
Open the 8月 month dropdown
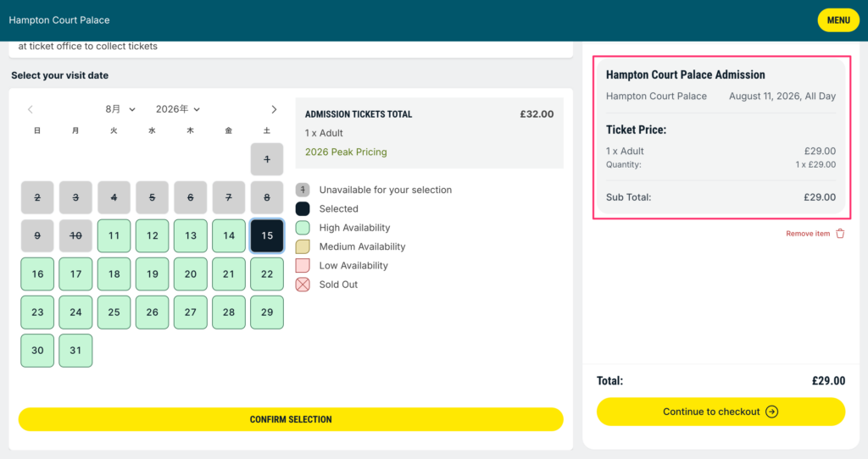[120, 109]
